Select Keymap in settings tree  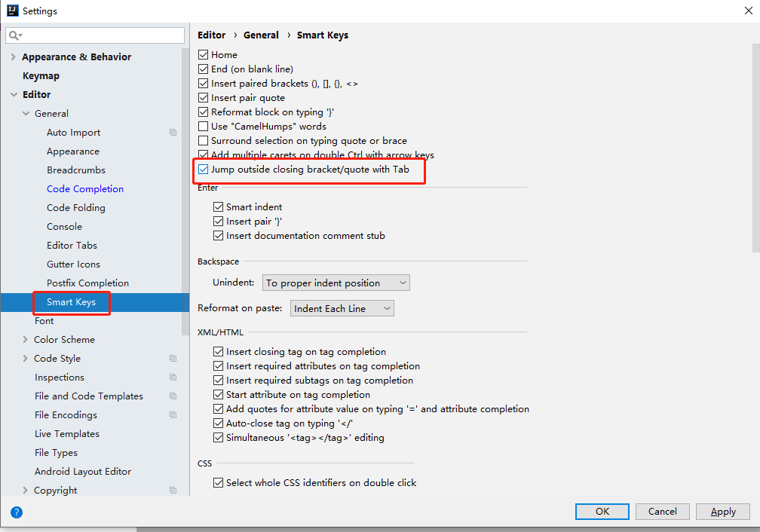click(x=41, y=75)
